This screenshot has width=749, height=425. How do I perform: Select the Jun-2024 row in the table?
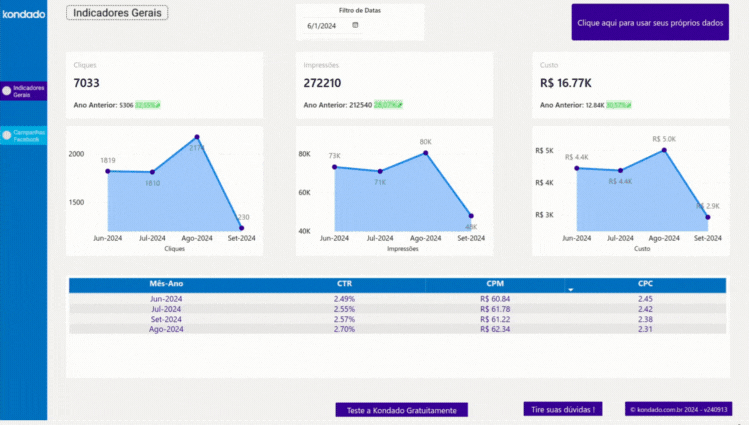[166, 299]
